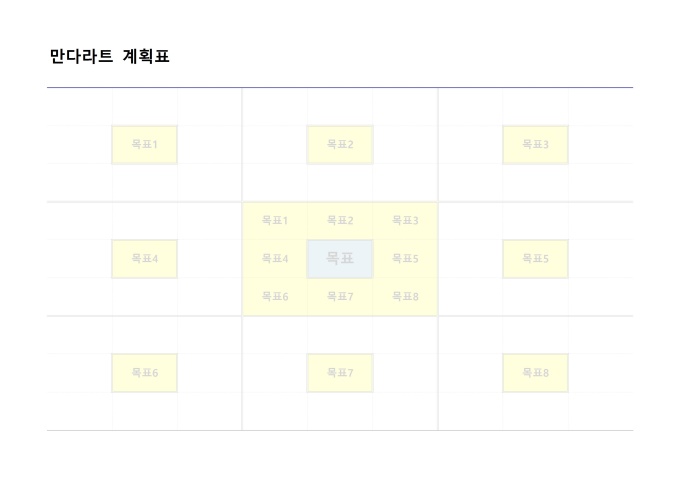Click empty cell directly above outer 목표2 box
The width and height of the screenshot is (680, 481).
pyautogui.click(x=340, y=107)
